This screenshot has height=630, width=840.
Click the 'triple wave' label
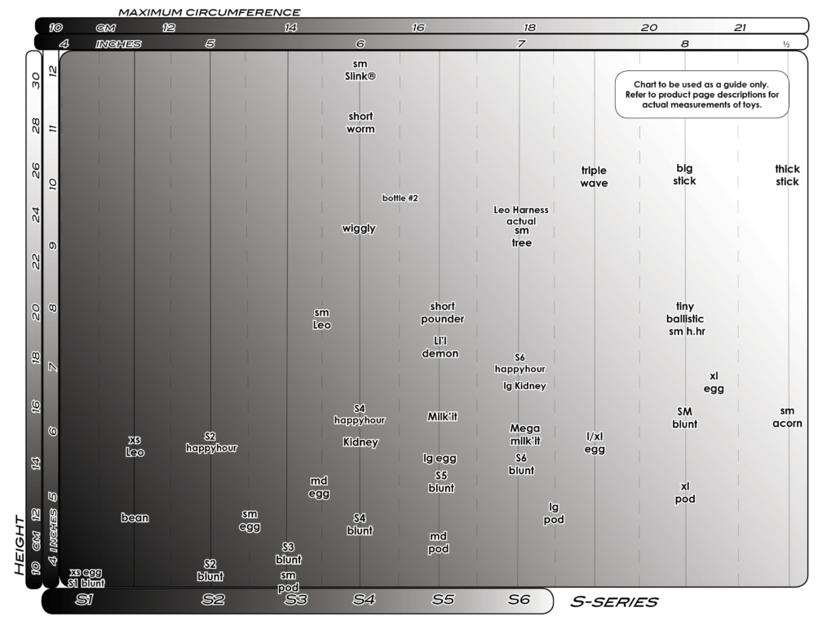594,177
